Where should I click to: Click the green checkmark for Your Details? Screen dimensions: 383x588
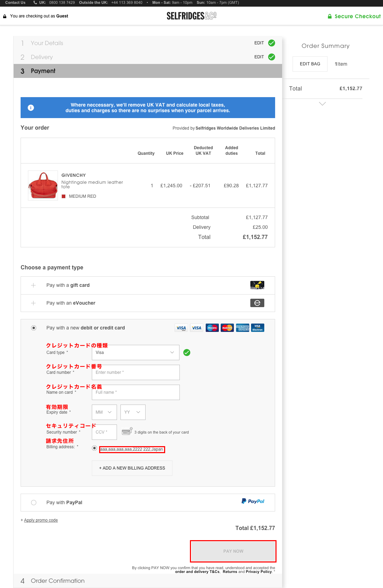[x=272, y=43]
